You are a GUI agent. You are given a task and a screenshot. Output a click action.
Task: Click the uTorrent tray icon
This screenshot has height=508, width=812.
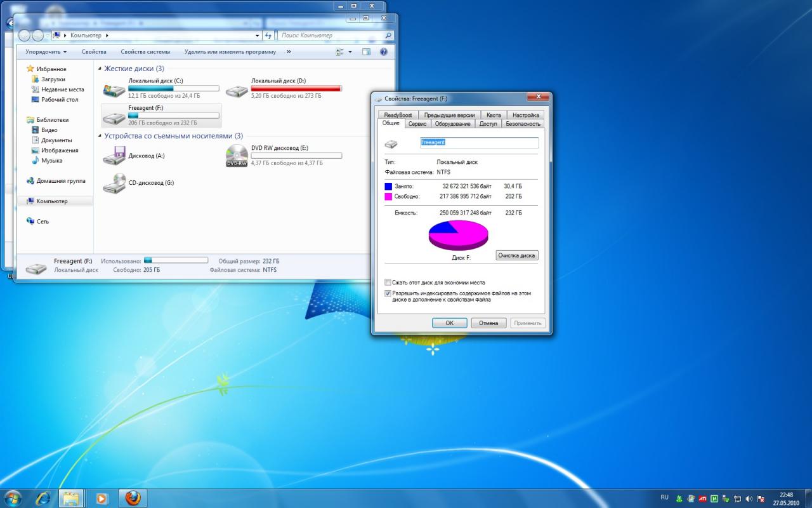point(714,498)
